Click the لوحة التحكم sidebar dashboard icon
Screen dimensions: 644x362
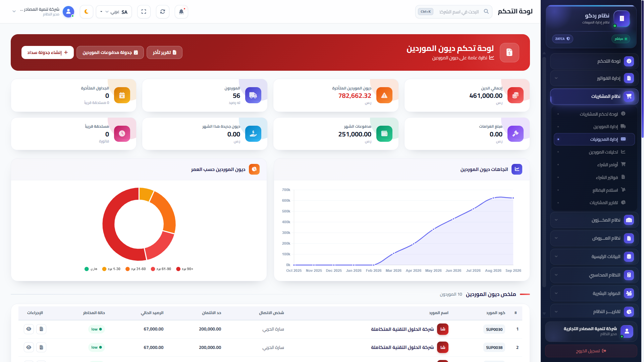click(629, 61)
